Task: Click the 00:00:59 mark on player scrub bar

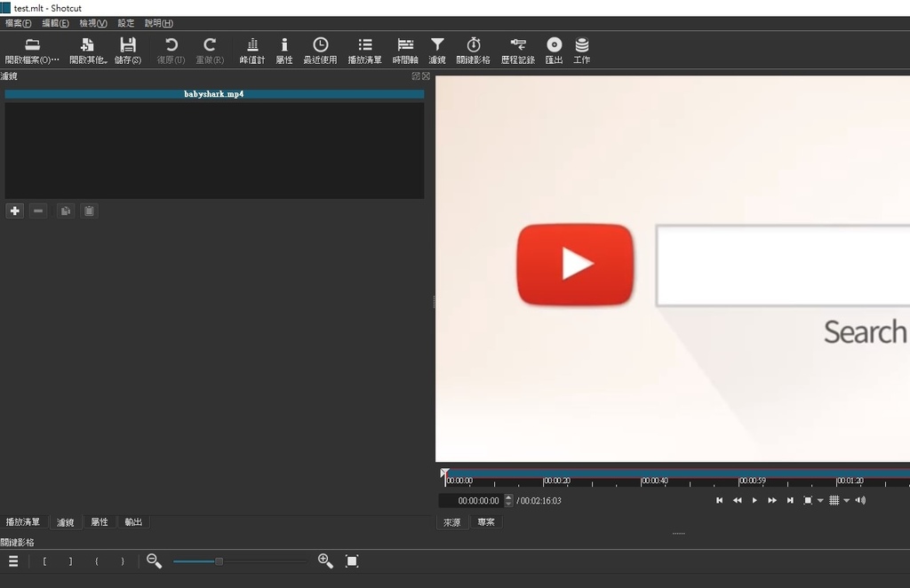Action: pos(753,481)
